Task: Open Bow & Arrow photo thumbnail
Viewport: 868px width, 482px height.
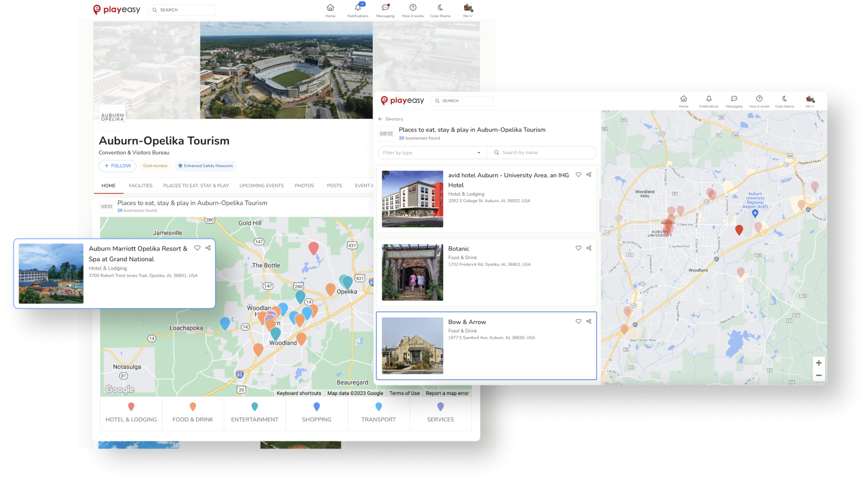Action: tap(412, 345)
